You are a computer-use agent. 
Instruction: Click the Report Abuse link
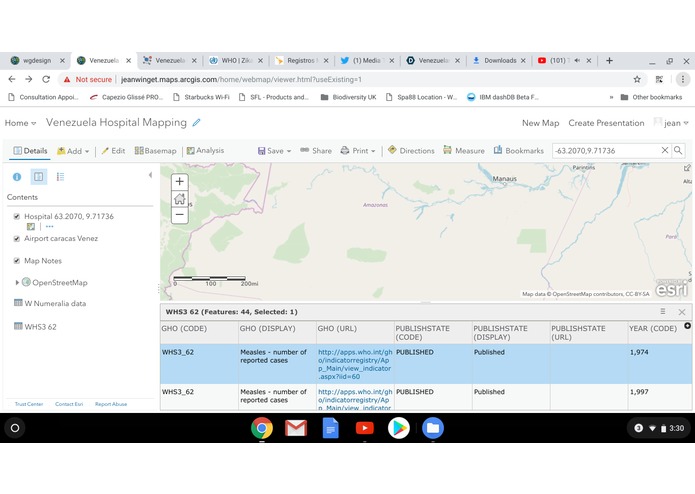(111, 404)
